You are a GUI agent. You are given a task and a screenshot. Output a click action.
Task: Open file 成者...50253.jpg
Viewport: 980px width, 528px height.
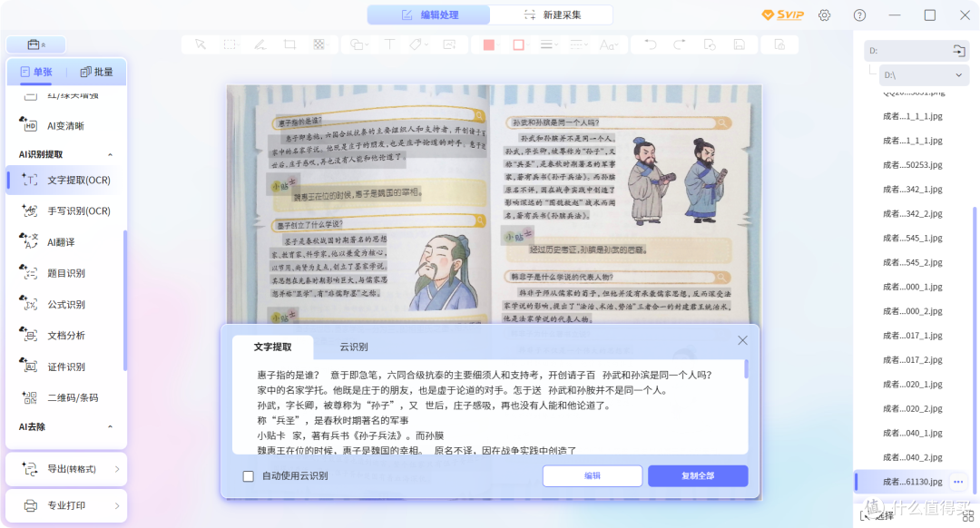(x=913, y=165)
